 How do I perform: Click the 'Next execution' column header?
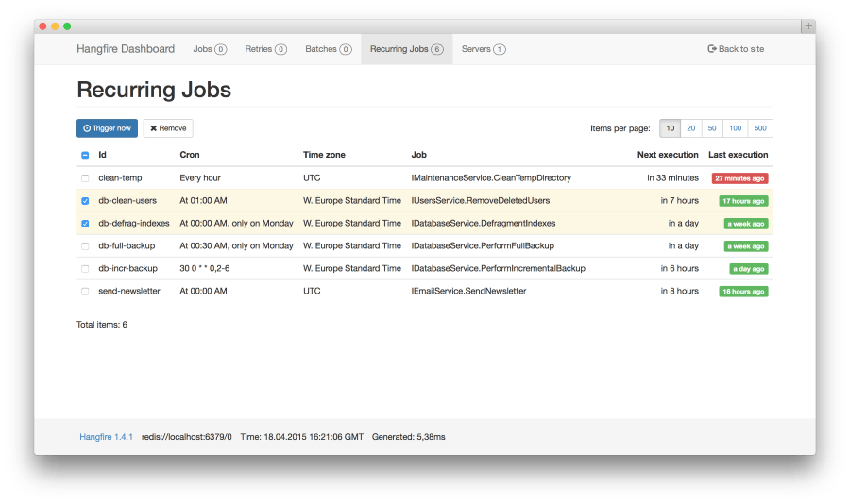click(668, 155)
